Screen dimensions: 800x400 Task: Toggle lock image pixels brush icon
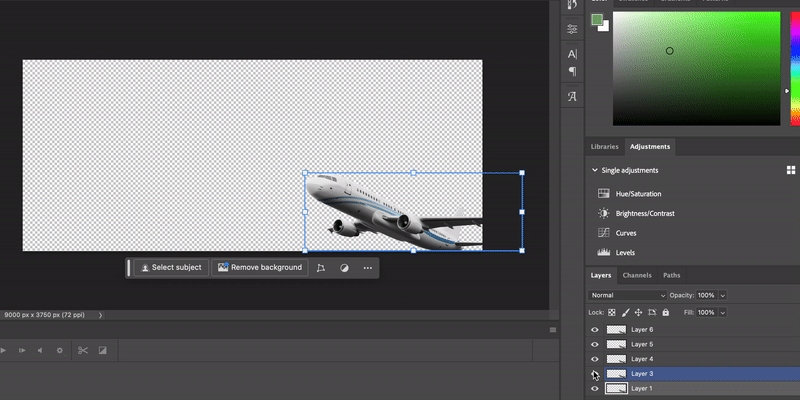click(x=626, y=312)
